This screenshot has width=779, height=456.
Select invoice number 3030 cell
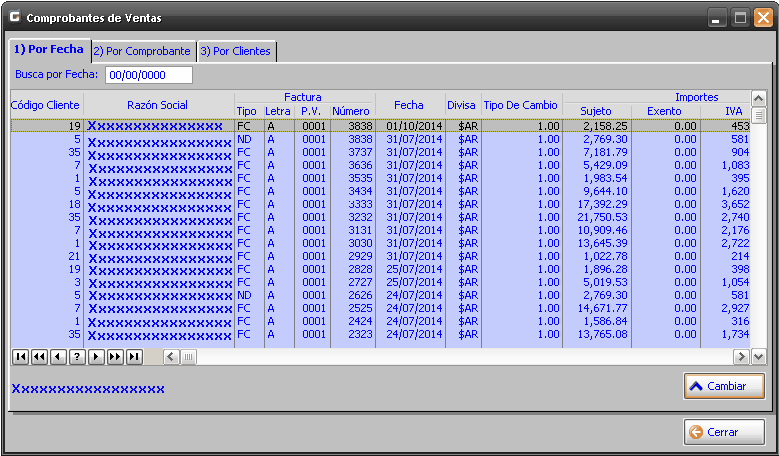pos(353,243)
